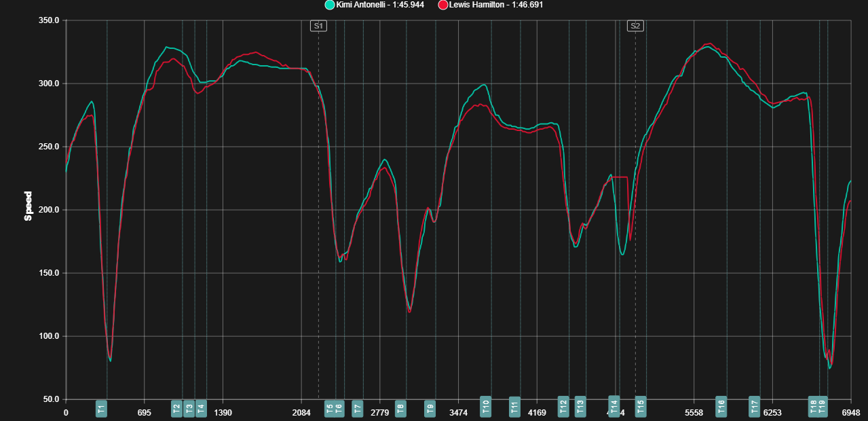Viewport: 868px width, 421px height.
Task: Click the T7 turn marker
Action: 358,408
